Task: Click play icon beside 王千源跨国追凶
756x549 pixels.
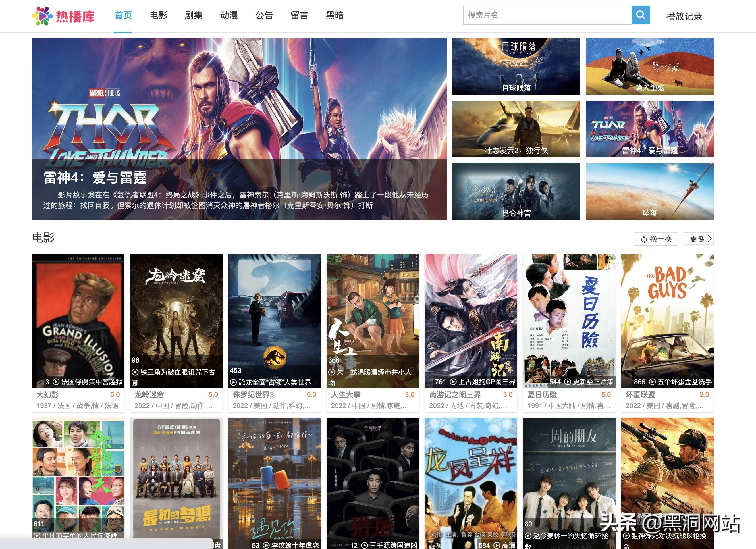Action: [x=364, y=545]
